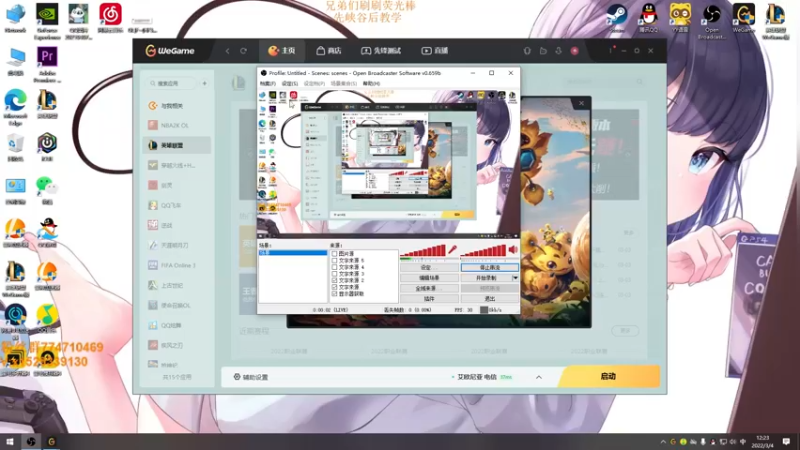Open WeChat desktop shortcut
The height and width of the screenshot is (450, 800).
(x=47, y=190)
